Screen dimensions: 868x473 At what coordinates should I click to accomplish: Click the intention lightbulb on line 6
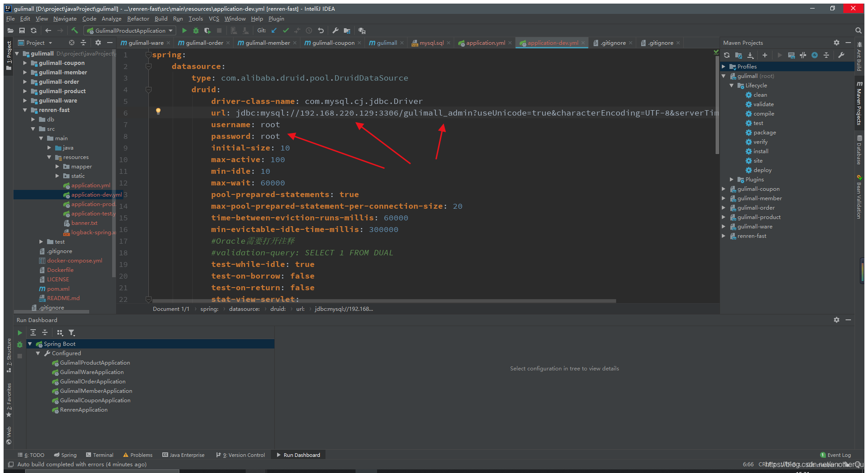158,111
